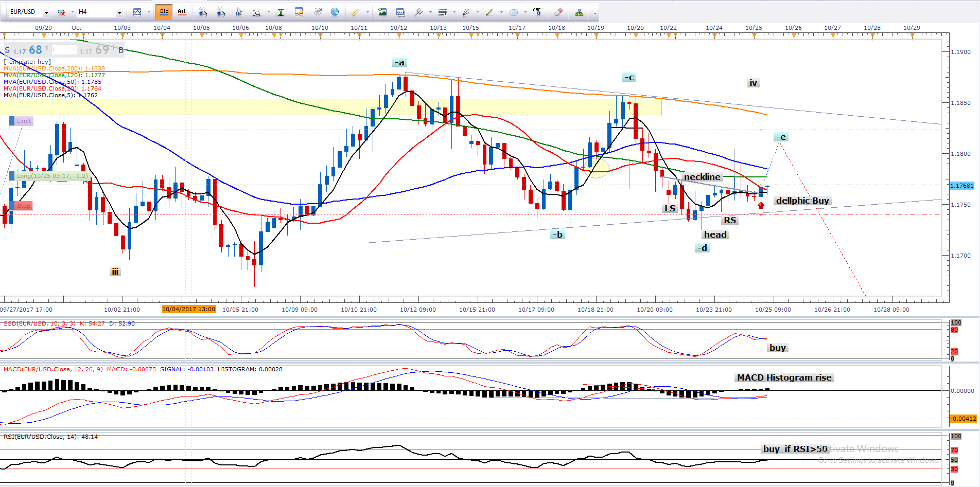Screen dimensions: 980x487
Task: Select the magnifier zoom tool
Action: 256,12
